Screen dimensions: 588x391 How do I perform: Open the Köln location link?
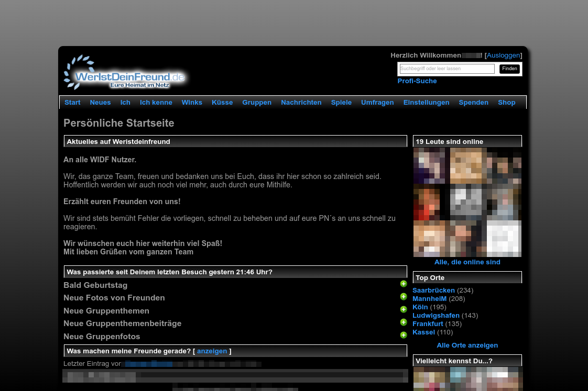(420, 307)
